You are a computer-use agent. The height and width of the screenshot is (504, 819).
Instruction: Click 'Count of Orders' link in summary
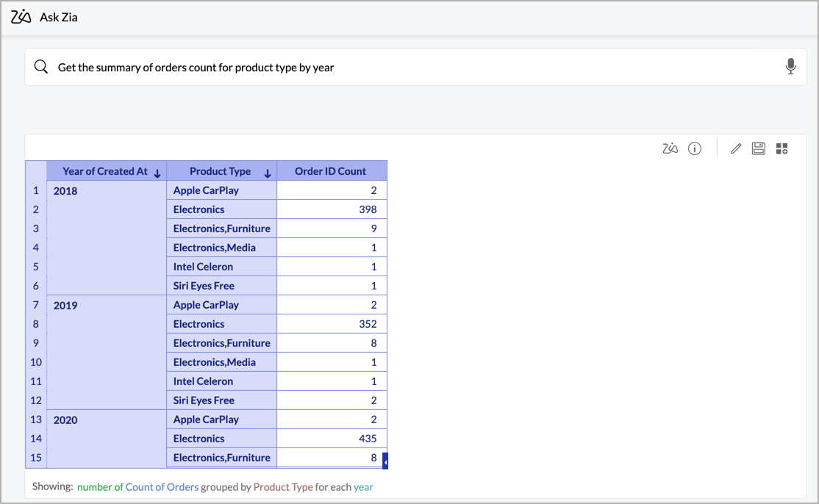tap(162, 486)
